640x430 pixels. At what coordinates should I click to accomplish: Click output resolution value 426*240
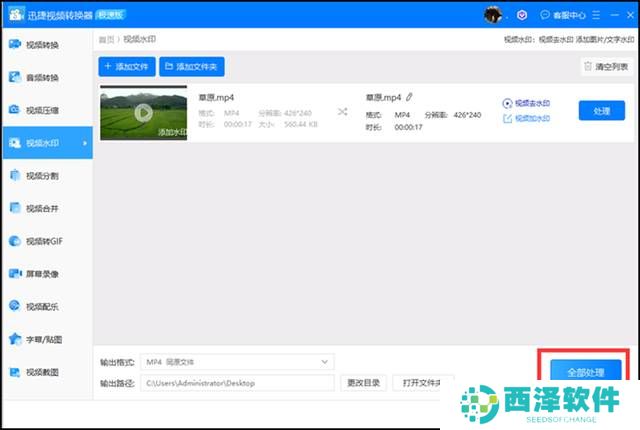point(467,115)
